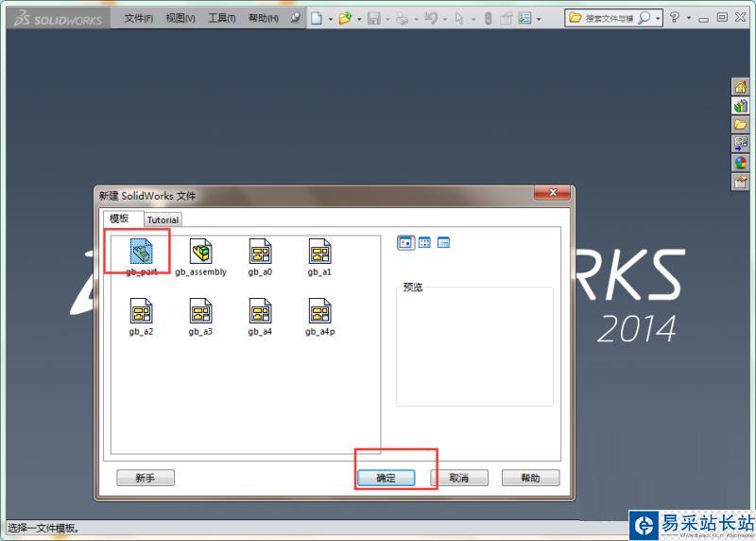Click the SolidWorks logo in title bar
The width and height of the screenshot is (756, 541).
pos(59,19)
